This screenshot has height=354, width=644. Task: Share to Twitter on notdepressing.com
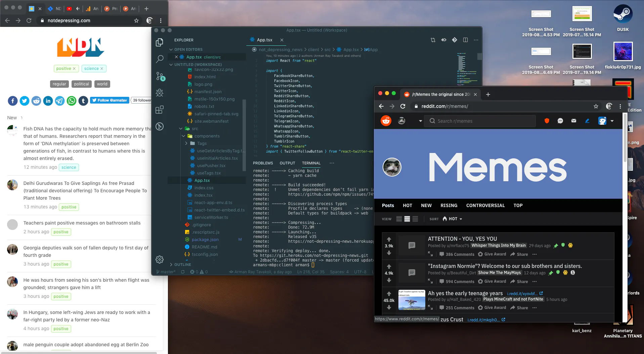point(25,101)
